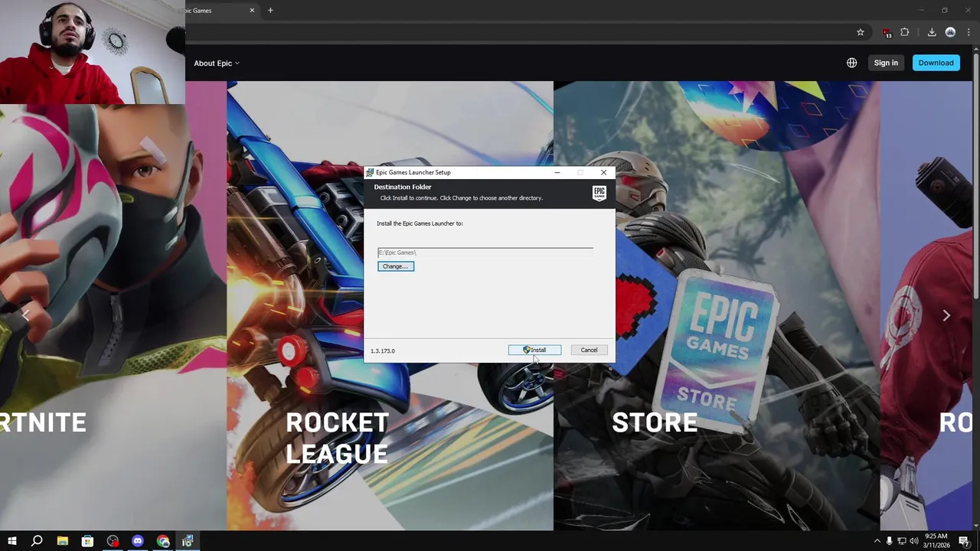Open the Chrome profile avatar
The width and height of the screenshot is (980, 551).
(950, 32)
